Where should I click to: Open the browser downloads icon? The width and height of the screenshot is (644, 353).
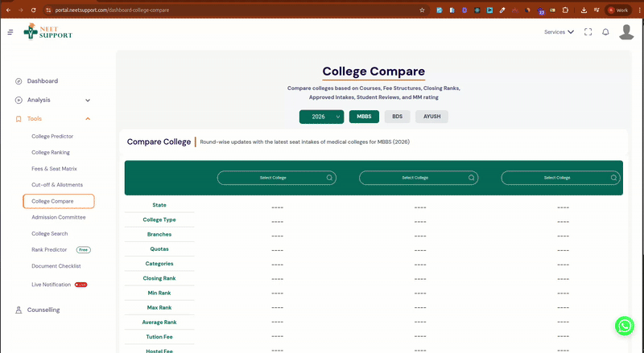[583, 10]
